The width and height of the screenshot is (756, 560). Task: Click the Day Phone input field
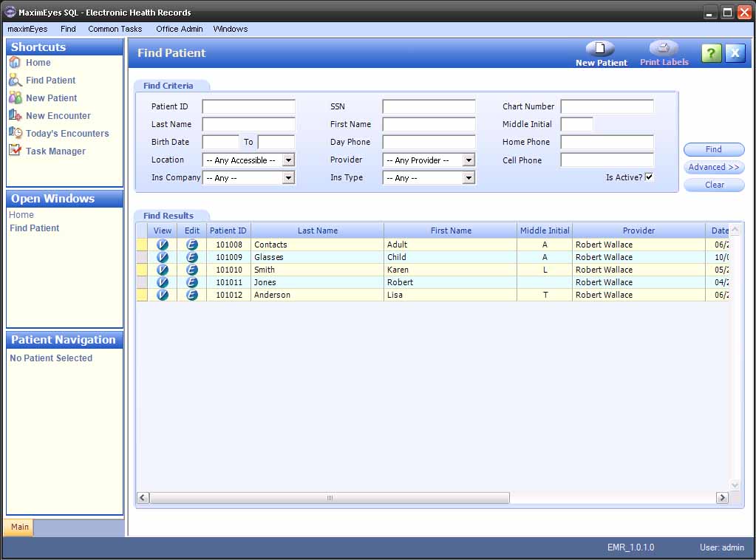pyautogui.click(x=429, y=142)
